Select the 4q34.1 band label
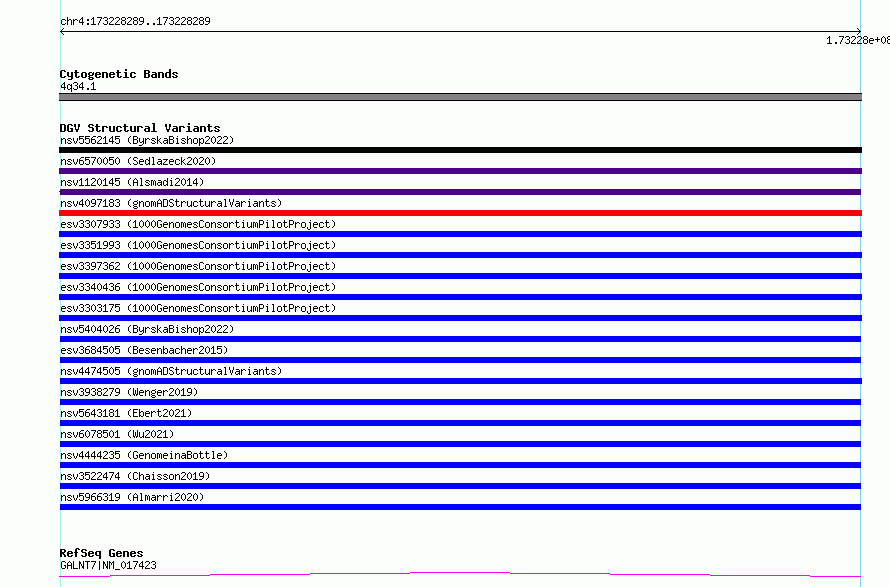This screenshot has height=587, width=890. coord(78,86)
